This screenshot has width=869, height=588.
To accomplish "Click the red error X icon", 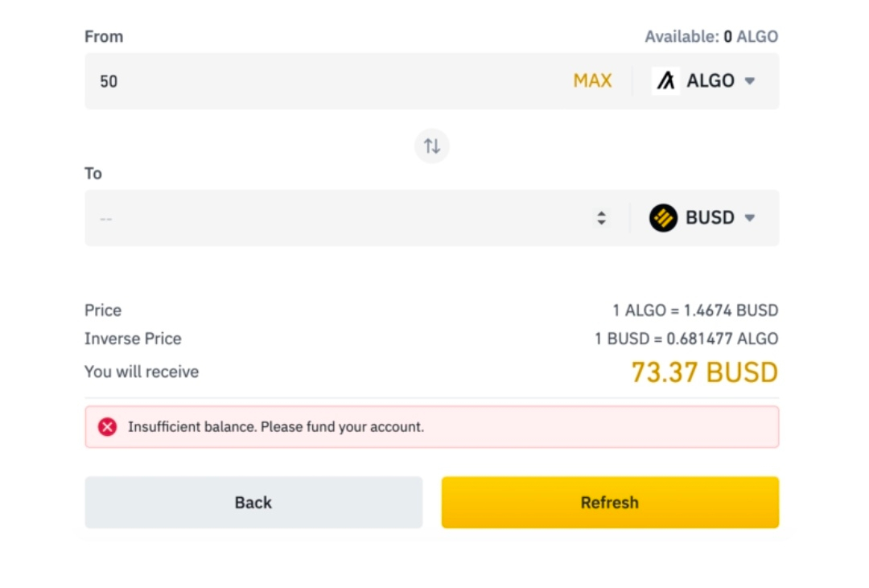I will [108, 427].
